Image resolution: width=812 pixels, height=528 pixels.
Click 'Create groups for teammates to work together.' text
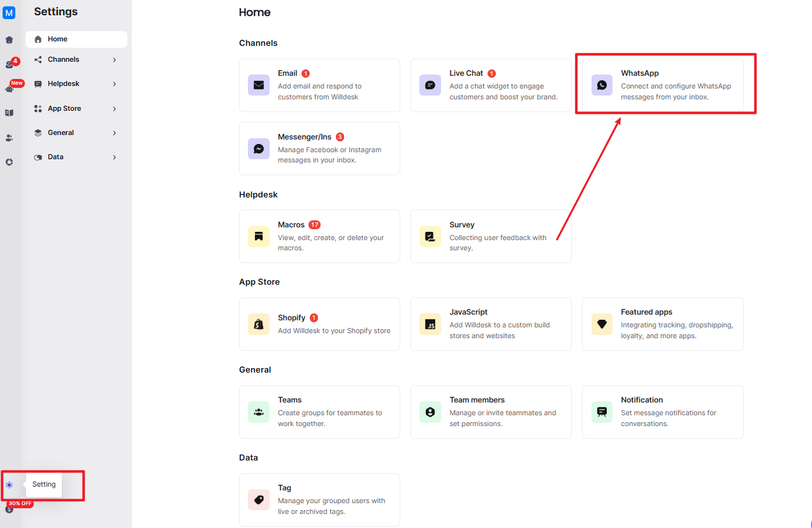click(x=330, y=418)
